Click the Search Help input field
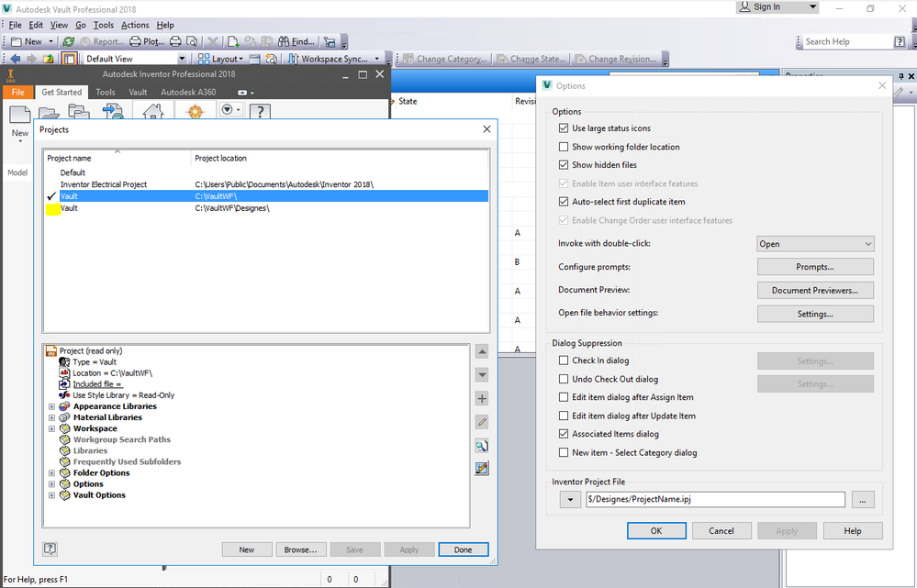Image resolution: width=917 pixels, height=588 pixels. click(845, 41)
